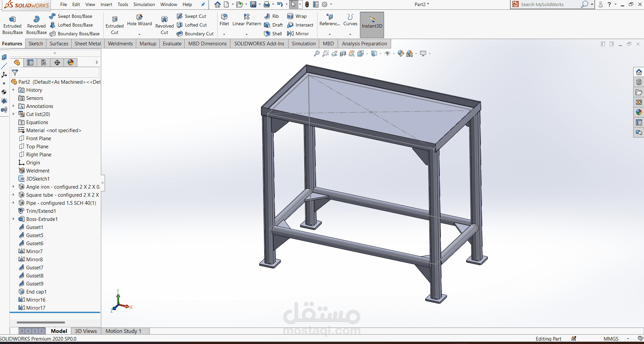Screen dimensions: 644x344
Task: Click the Boundary Cut tool
Action: pos(195,34)
